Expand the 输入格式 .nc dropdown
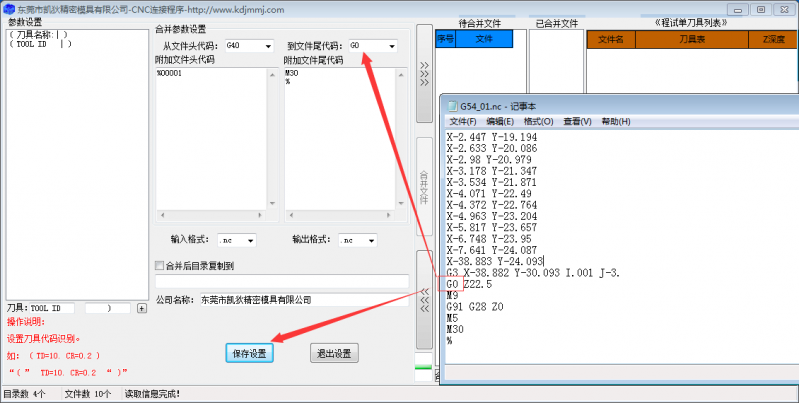799x403 pixels. [x=237, y=240]
